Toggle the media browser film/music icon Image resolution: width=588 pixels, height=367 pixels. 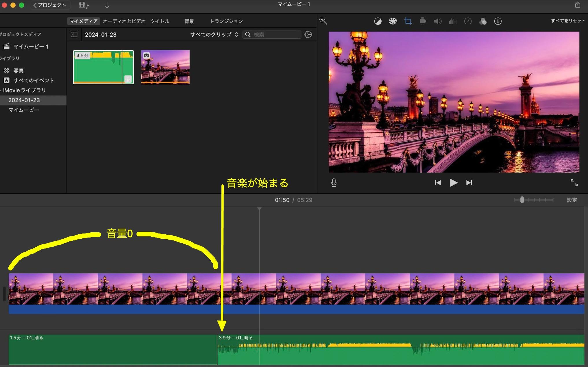[x=84, y=5]
